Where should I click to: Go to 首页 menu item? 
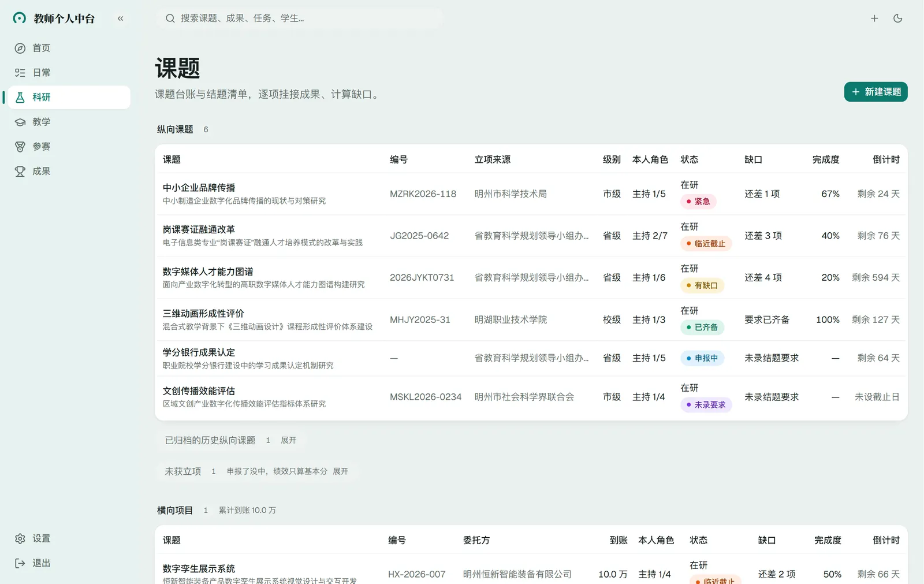click(69, 48)
